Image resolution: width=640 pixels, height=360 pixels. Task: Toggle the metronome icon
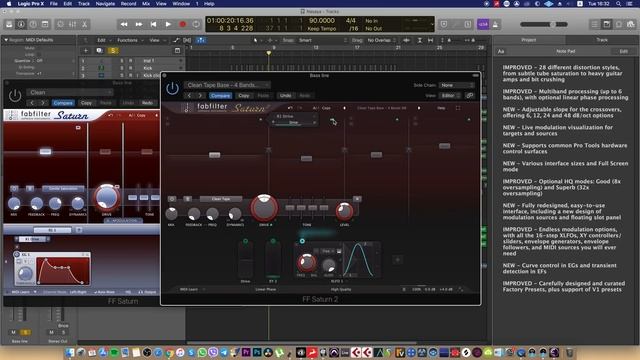pos(496,24)
